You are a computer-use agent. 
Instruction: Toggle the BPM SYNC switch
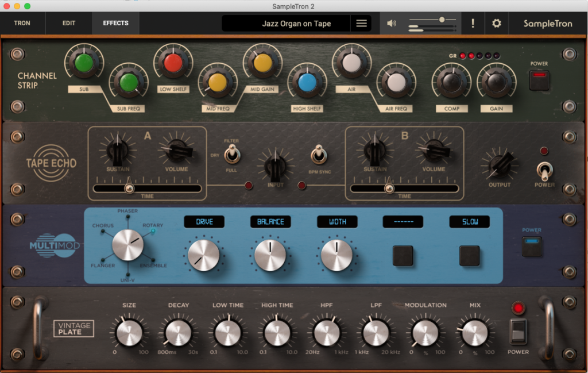pyautogui.click(x=318, y=155)
